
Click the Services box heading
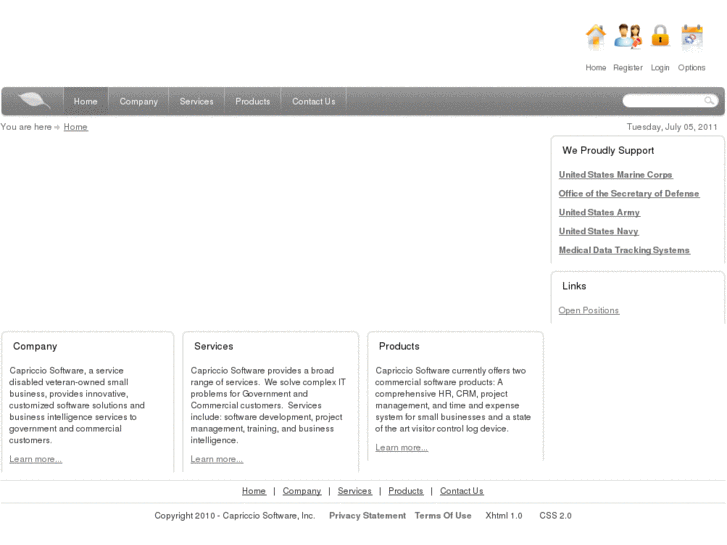pyautogui.click(x=214, y=346)
